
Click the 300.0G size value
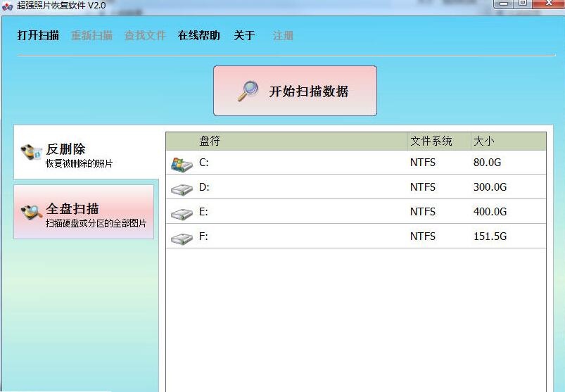(490, 187)
